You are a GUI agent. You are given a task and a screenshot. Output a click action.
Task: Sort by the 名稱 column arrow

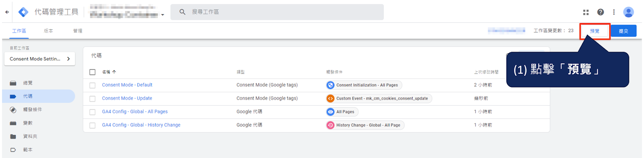coord(114,72)
